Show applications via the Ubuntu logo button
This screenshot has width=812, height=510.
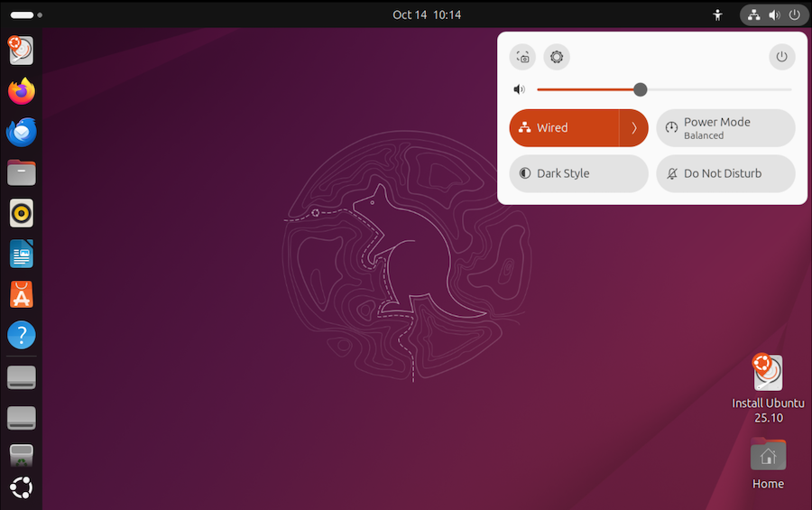(22, 488)
